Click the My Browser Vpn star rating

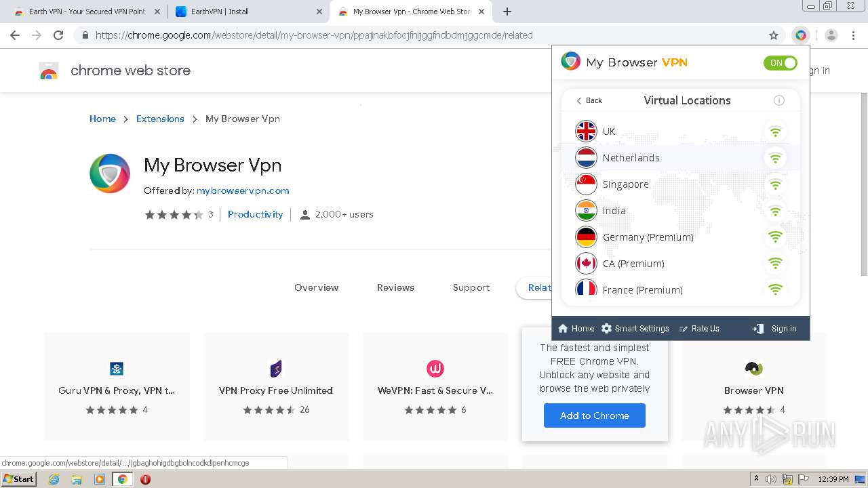(174, 214)
